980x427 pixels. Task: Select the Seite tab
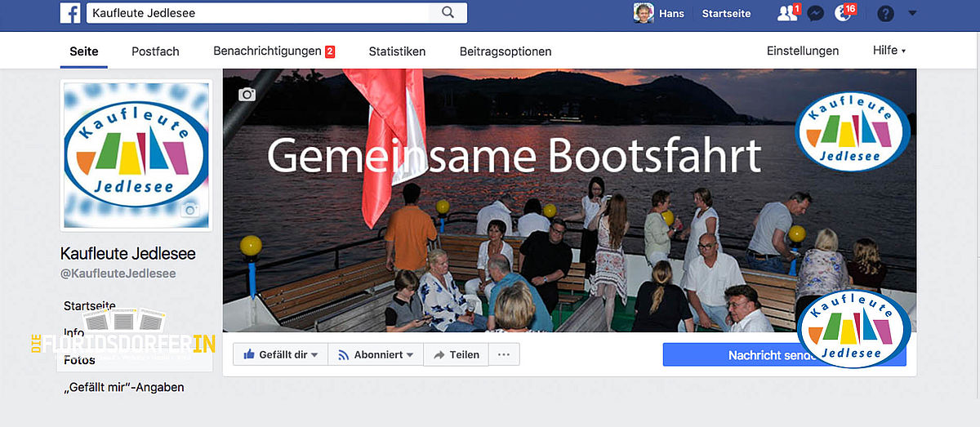(84, 51)
